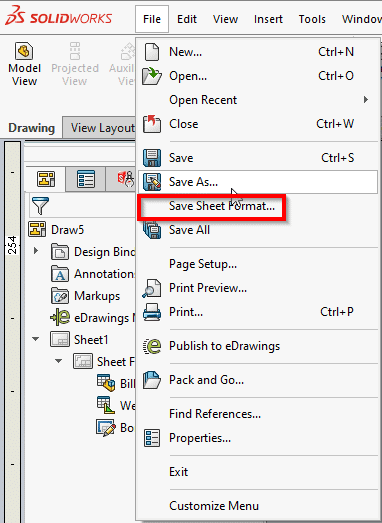Click the Save floppy disk icon
The width and height of the screenshot is (382, 523).
(152, 158)
